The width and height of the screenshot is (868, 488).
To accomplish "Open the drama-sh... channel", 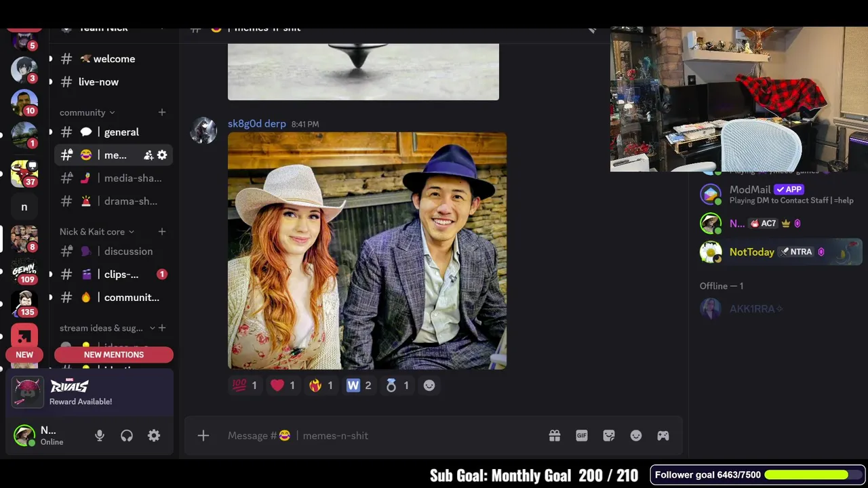I will point(113,201).
